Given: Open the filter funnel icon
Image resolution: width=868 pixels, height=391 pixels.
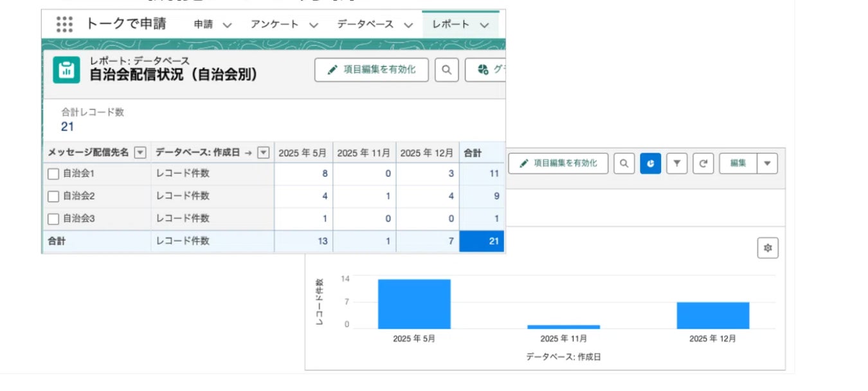Looking at the screenshot, I should [x=676, y=163].
